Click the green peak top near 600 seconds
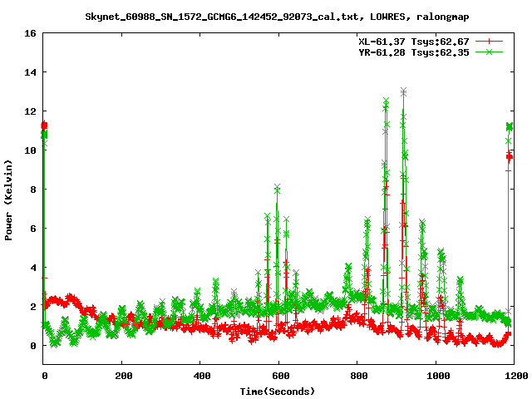The height and width of the screenshot is (399, 532). coord(277,188)
